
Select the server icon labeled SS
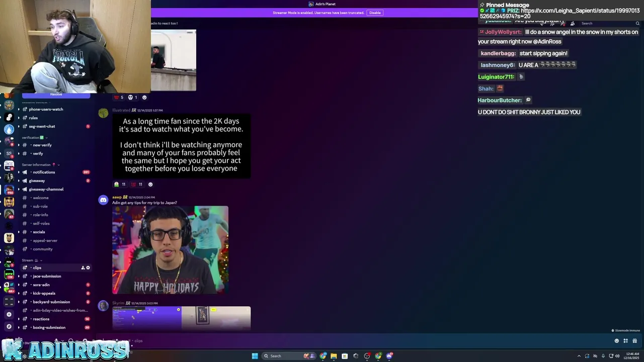point(9,153)
